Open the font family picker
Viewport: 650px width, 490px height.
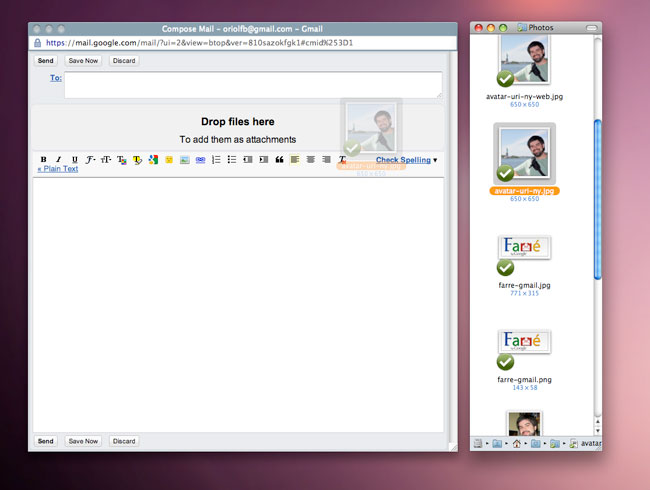click(x=90, y=160)
